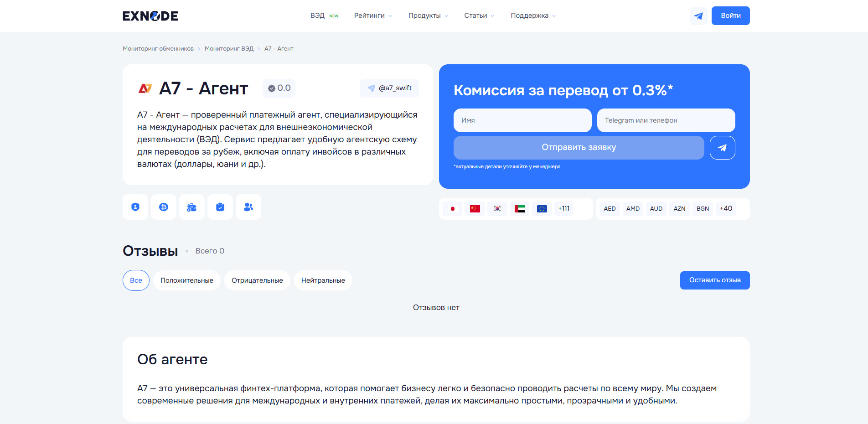Click the EXNODE logo
Screen dimensions: 868x424
pos(150,16)
